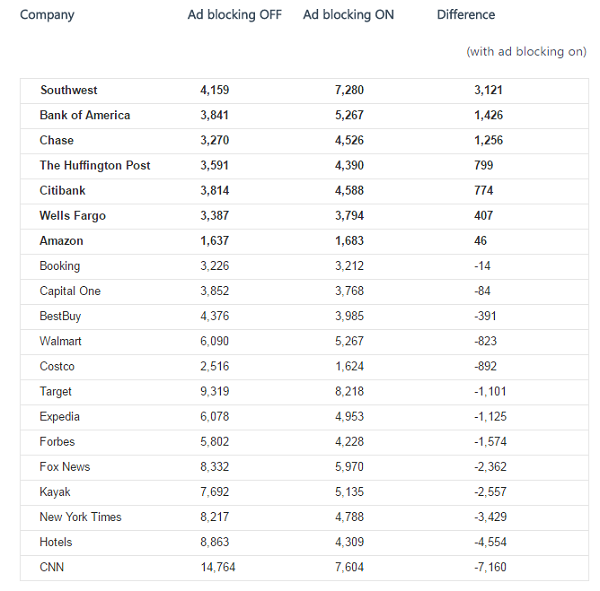Select the Amazon row name
Screen dimensions: 600x591
tap(62, 241)
